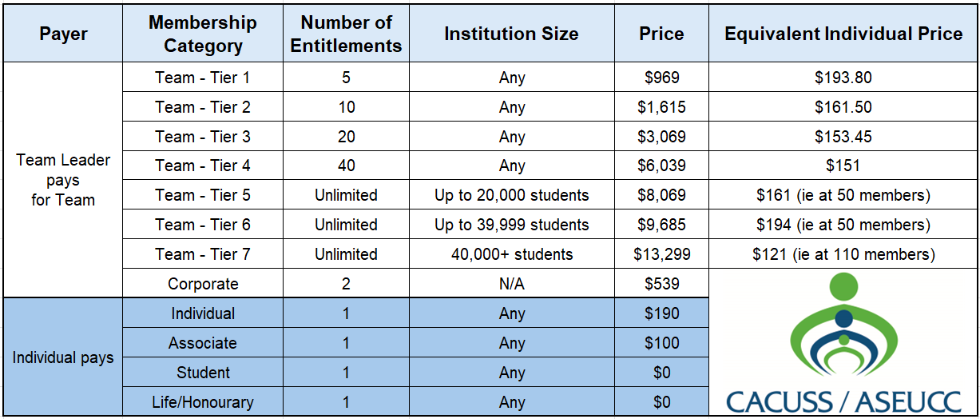Select the Number of Entitlements header

click(346, 34)
